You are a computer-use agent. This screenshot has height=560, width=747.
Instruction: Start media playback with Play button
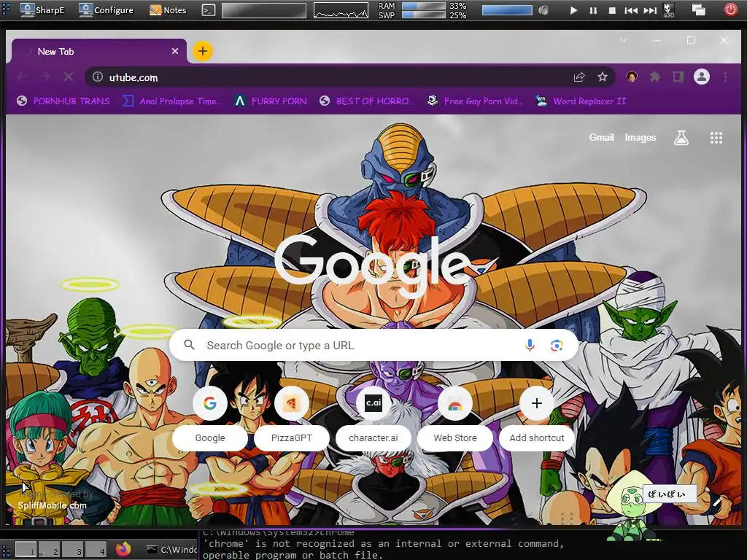pyautogui.click(x=573, y=10)
